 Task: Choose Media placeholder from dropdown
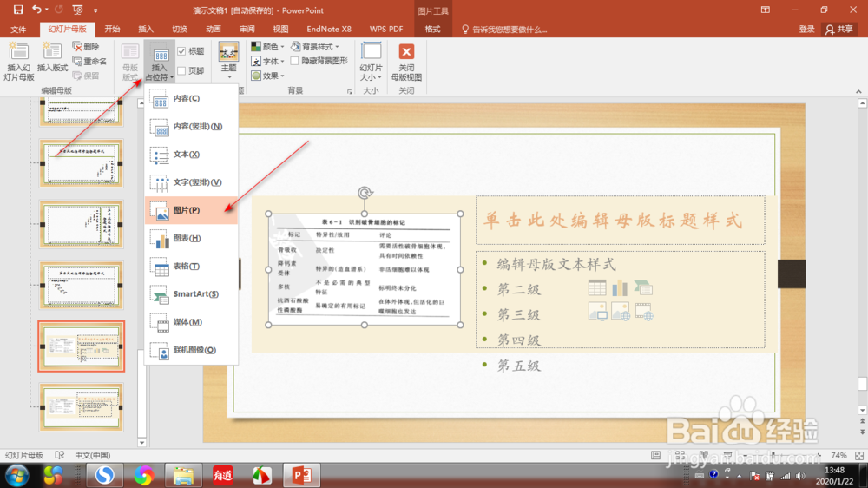click(x=191, y=322)
